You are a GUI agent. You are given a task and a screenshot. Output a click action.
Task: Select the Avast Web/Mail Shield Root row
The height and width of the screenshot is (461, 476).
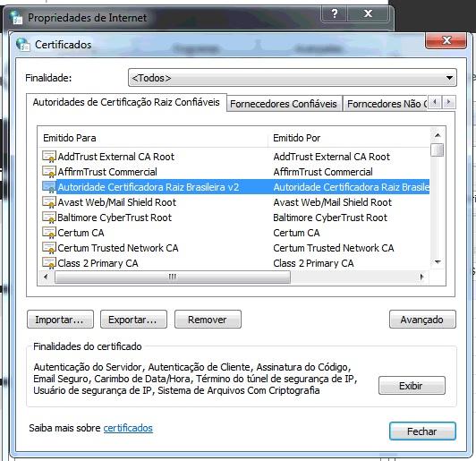(234, 202)
